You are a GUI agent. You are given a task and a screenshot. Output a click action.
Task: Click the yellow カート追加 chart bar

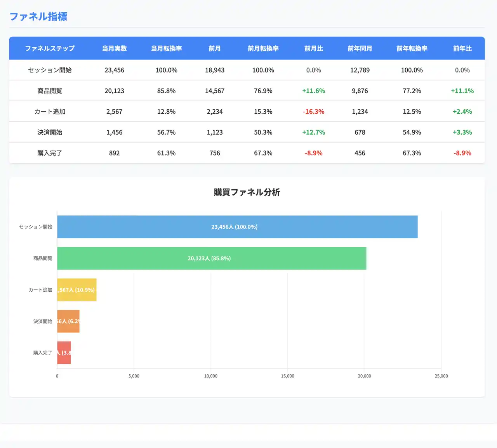[77, 290]
